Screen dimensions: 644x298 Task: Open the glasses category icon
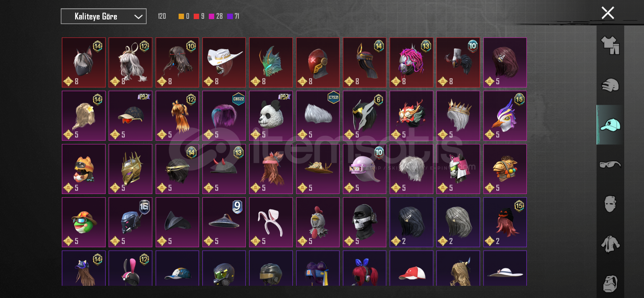click(610, 164)
